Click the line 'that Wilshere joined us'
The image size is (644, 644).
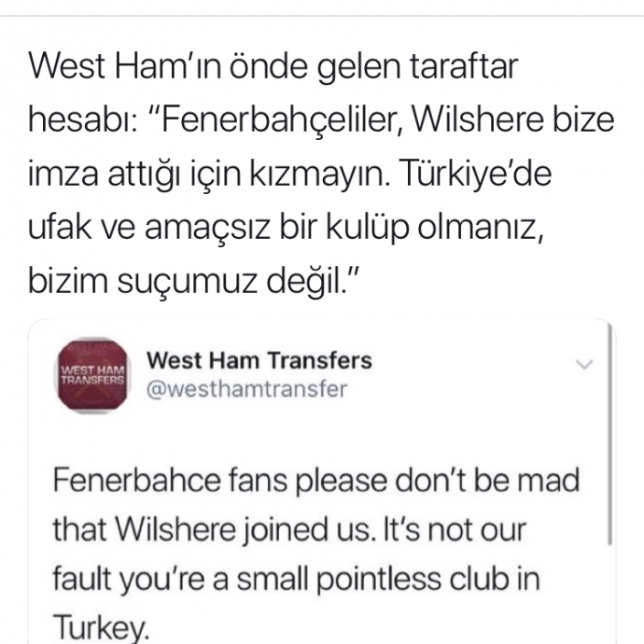pyautogui.click(x=289, y=529)
